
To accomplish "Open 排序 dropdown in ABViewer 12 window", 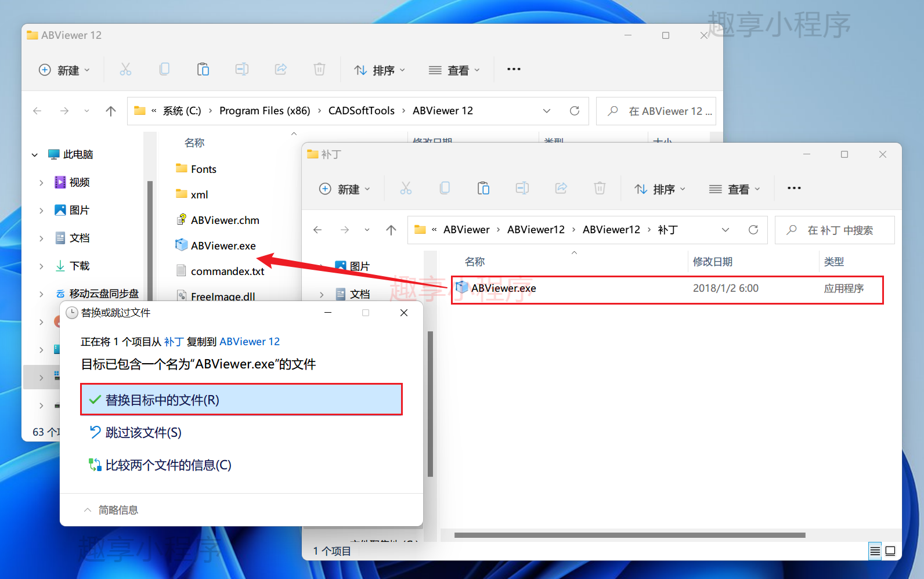I will pyautogui.click(x=380, y=70).
